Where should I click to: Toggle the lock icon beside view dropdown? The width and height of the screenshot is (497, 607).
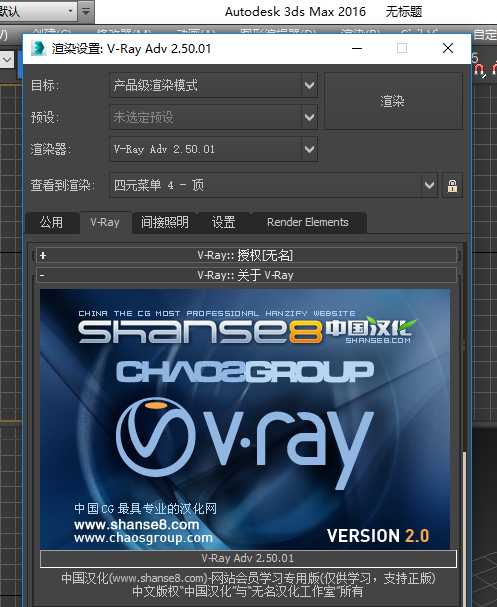(452, 185)
